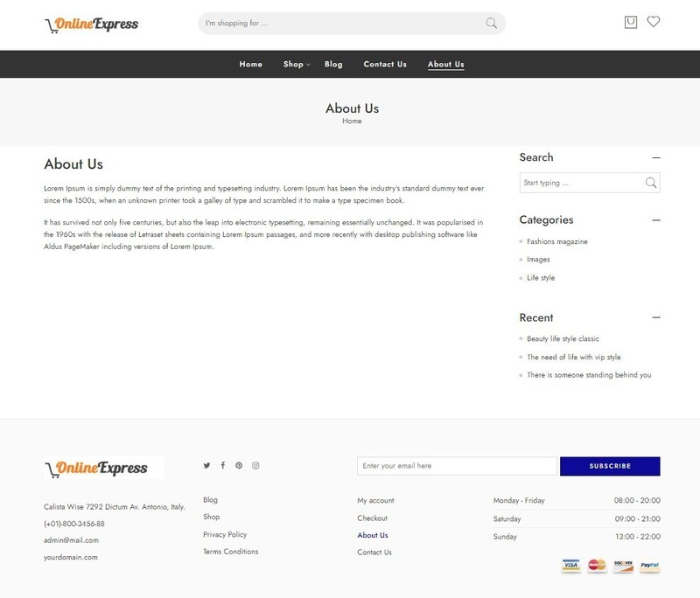Click the OnlineExpress logo in header
The image size is (700, 598).
[92, 24]
